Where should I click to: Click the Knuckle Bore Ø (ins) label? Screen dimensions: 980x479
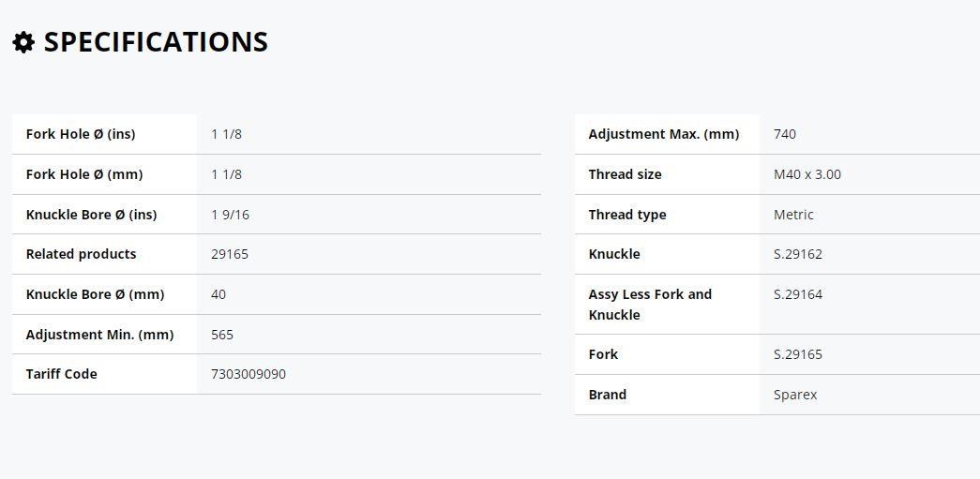click(91, 215)
